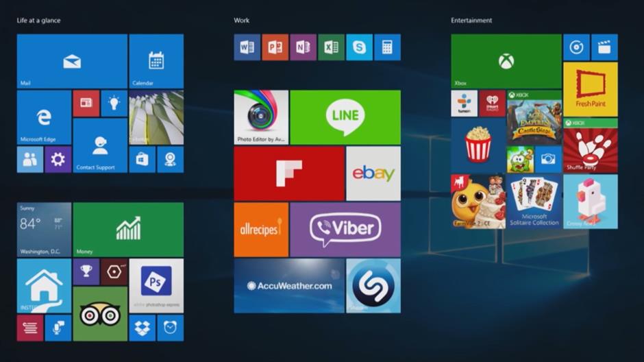Open the red News tile
644x362 pixels.
coord(86,104)
